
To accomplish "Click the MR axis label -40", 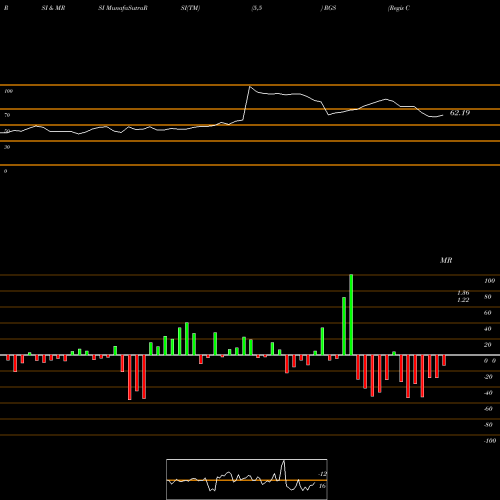I will click(x=488, y=393).
